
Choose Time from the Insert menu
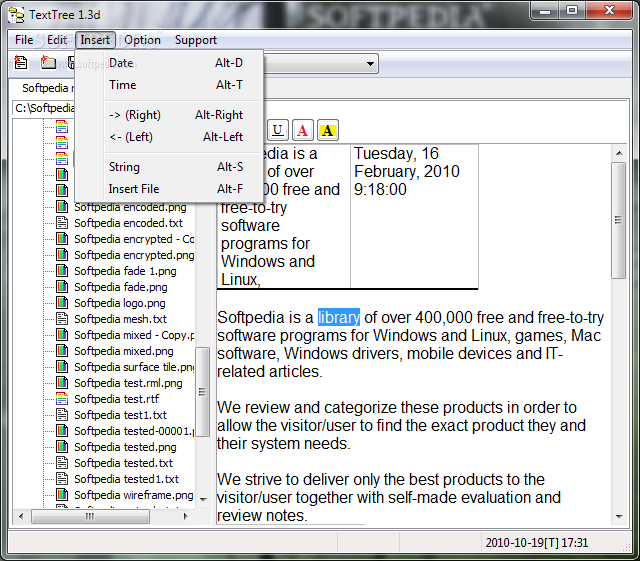point(169,85)
